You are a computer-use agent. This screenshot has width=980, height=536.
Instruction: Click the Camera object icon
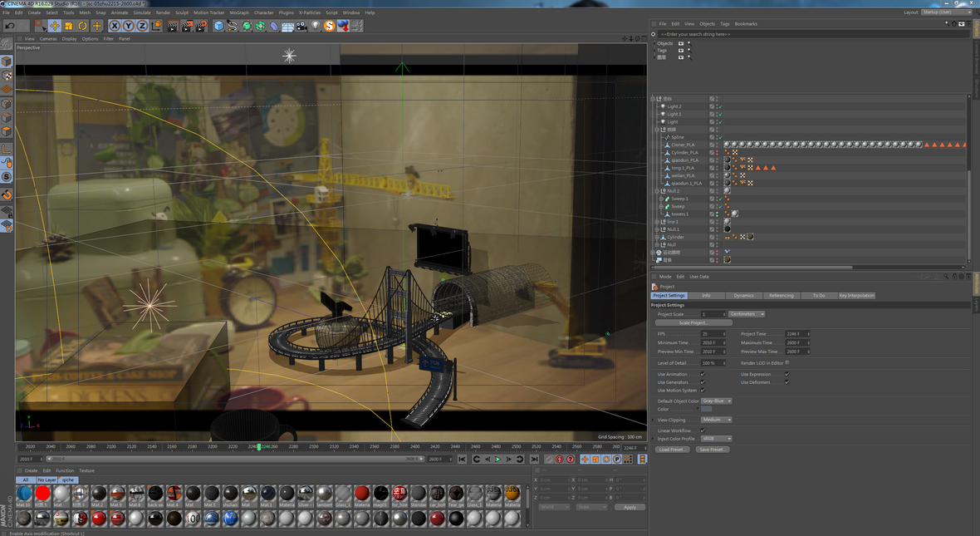[301, 26]
